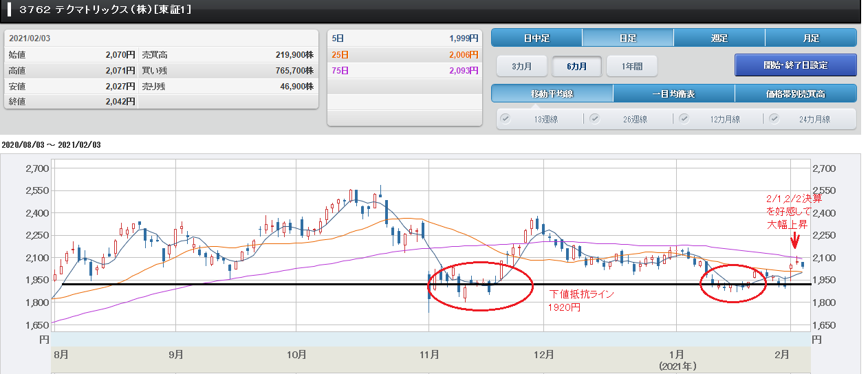The height and width of the screenshot is (374, 868).
Task: Show the 月足 monthly chart tab
Action: [810, 38]
